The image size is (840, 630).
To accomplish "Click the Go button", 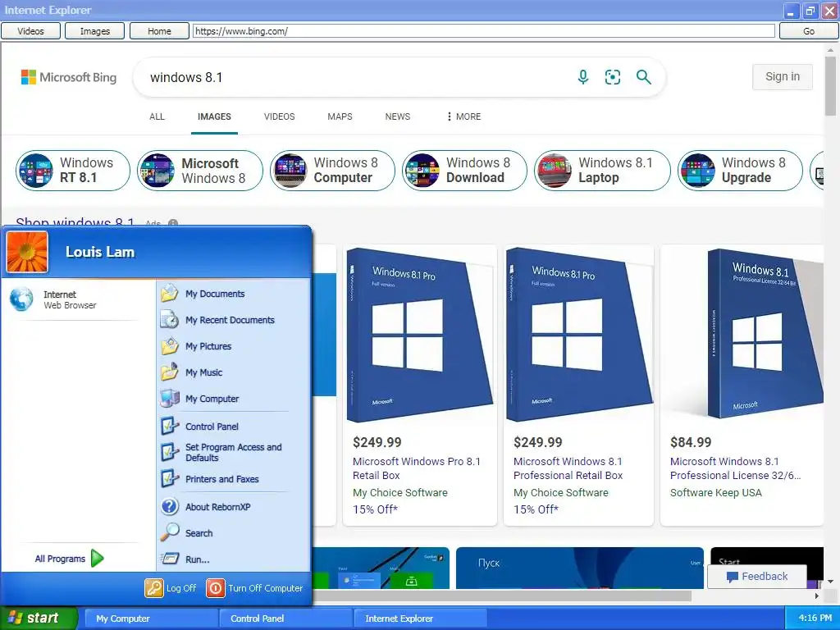I will 808,31.
